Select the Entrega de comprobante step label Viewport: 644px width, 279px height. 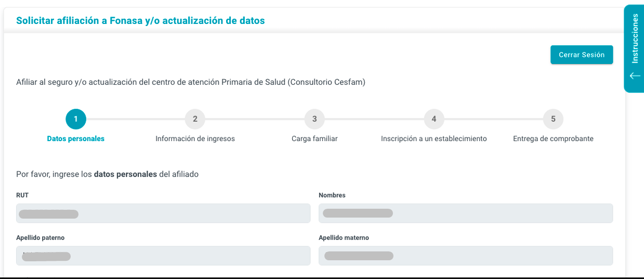click(x=553, y=139)
